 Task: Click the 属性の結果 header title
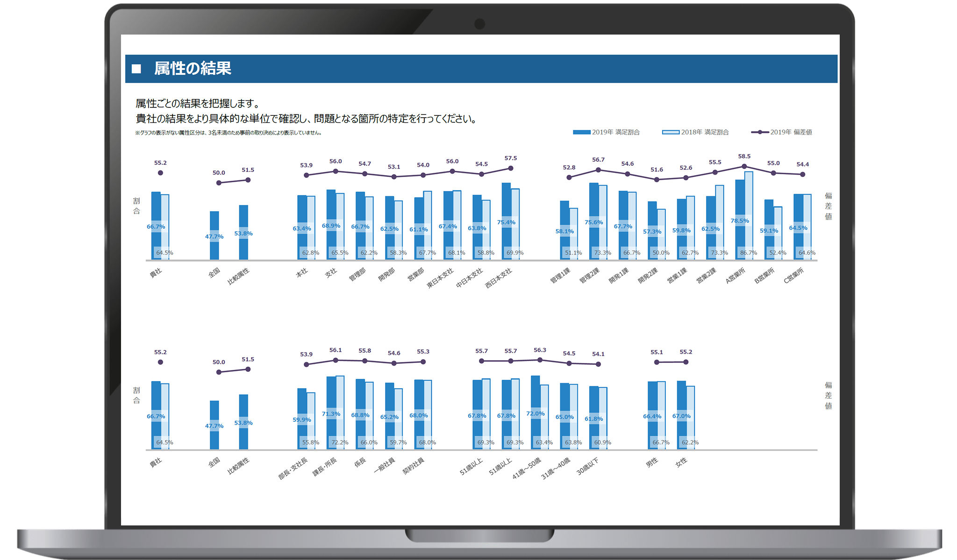coord(193,69)
